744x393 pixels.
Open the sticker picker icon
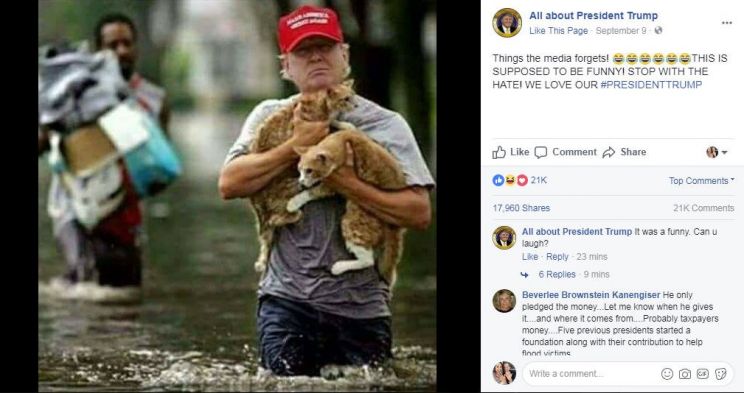click(x=720, y=374)
